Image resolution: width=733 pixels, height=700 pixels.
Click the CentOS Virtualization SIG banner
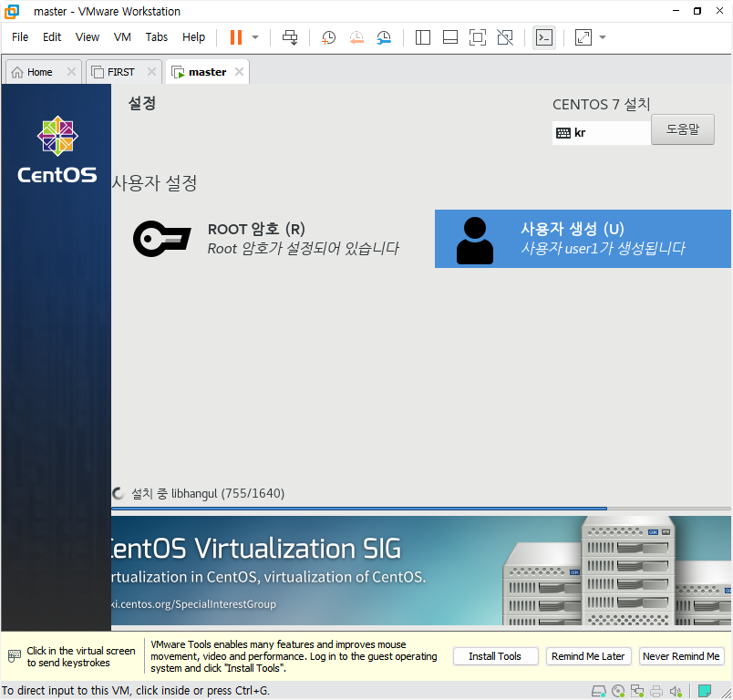point(420,570)
